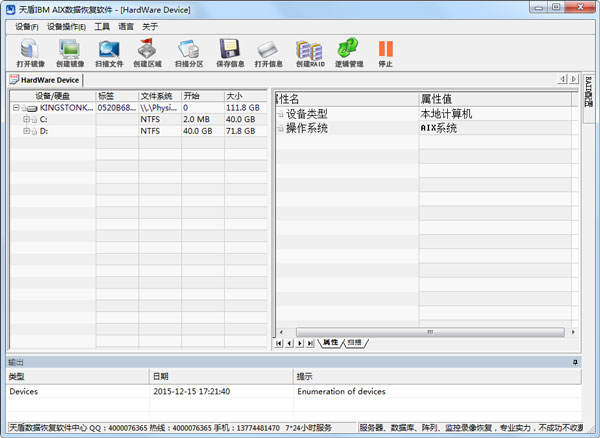The image size is (600, 438).
Task: Click the 大小 column header
Action: click(x=246, y=96)
